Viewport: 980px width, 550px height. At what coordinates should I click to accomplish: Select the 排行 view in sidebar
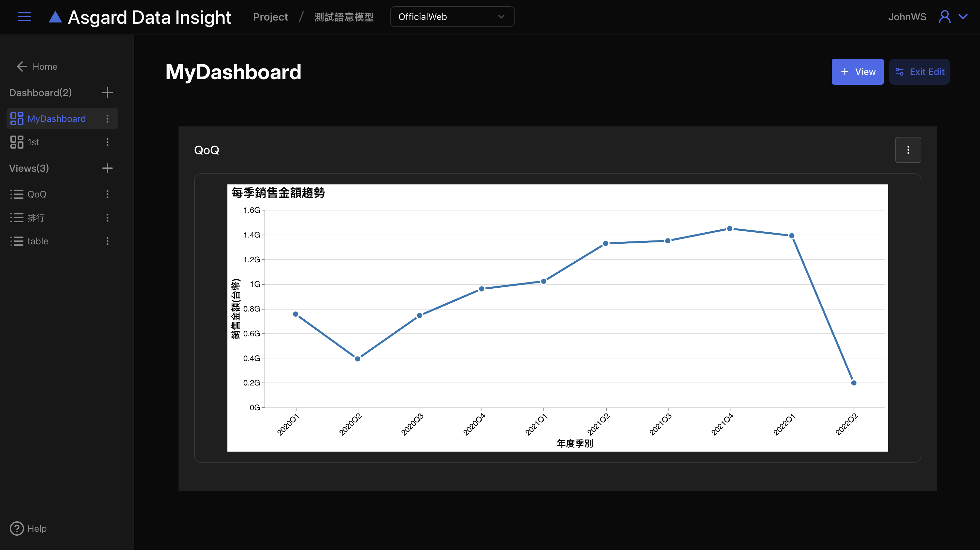tap(36, 218)
